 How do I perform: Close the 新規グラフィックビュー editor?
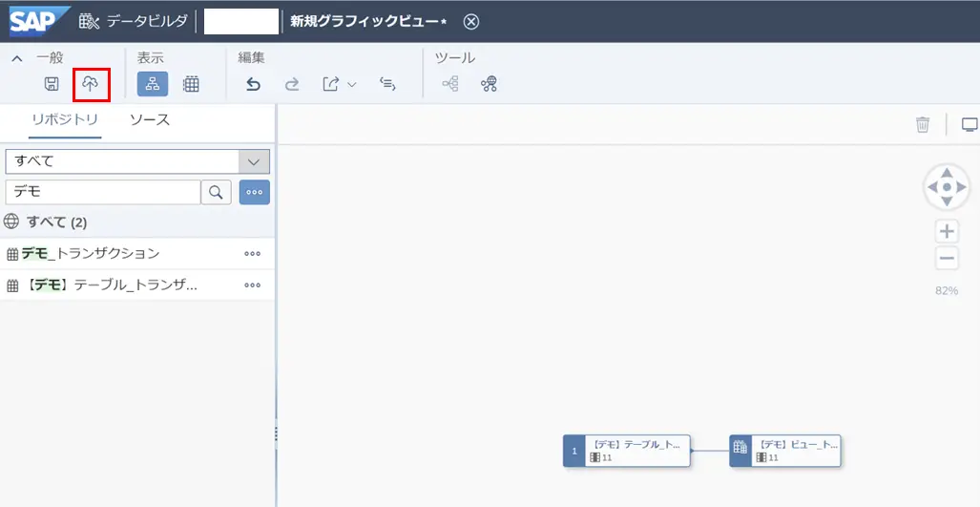click(x=471, y=22)
